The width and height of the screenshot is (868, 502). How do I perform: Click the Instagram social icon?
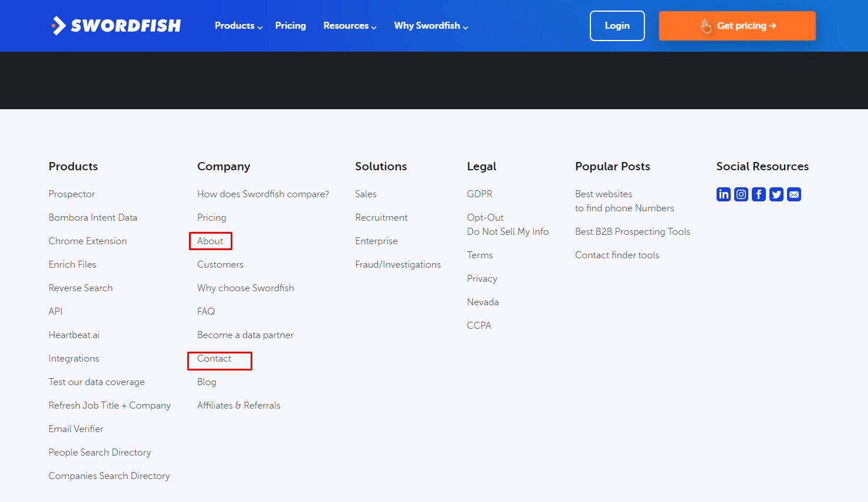point(741,194)
